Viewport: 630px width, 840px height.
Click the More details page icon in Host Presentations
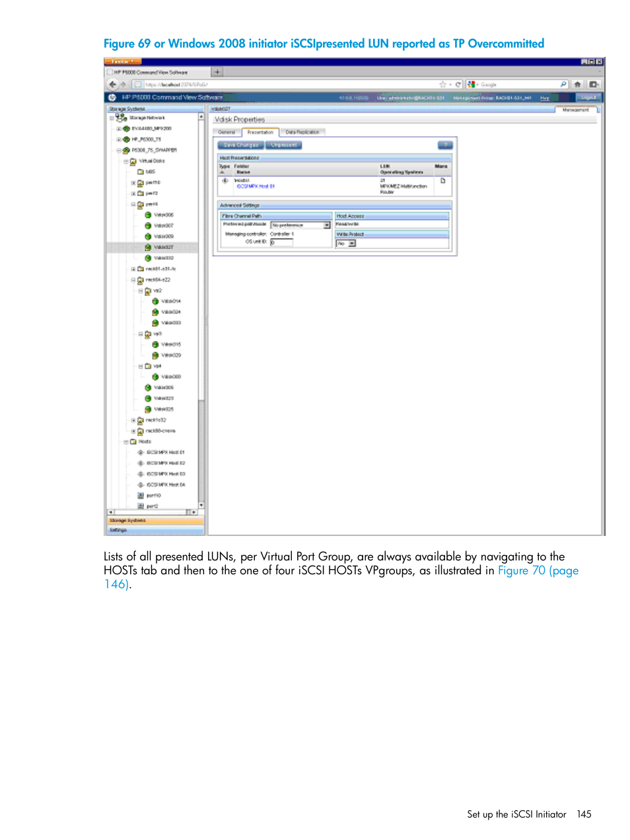pos(442,180)
